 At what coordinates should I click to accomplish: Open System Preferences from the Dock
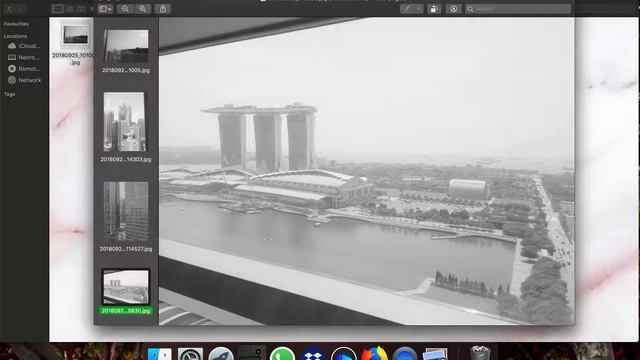pos(190,354)
